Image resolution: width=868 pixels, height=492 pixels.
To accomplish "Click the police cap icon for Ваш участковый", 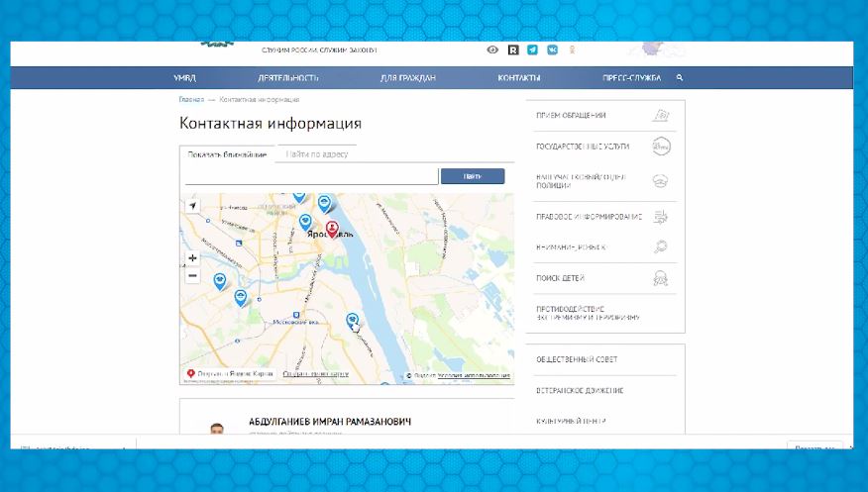I will [x=660, y=181].
